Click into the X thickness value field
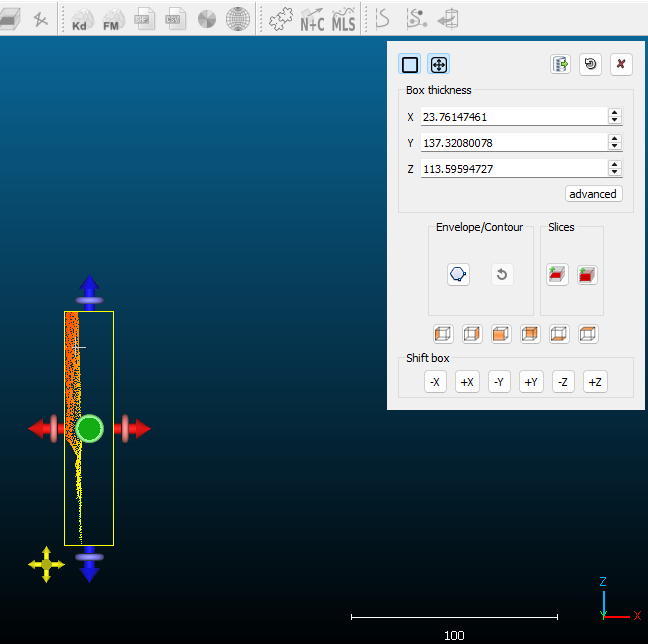Image resolution: width=648 pixels, height=644 pixels. (512, 117)
